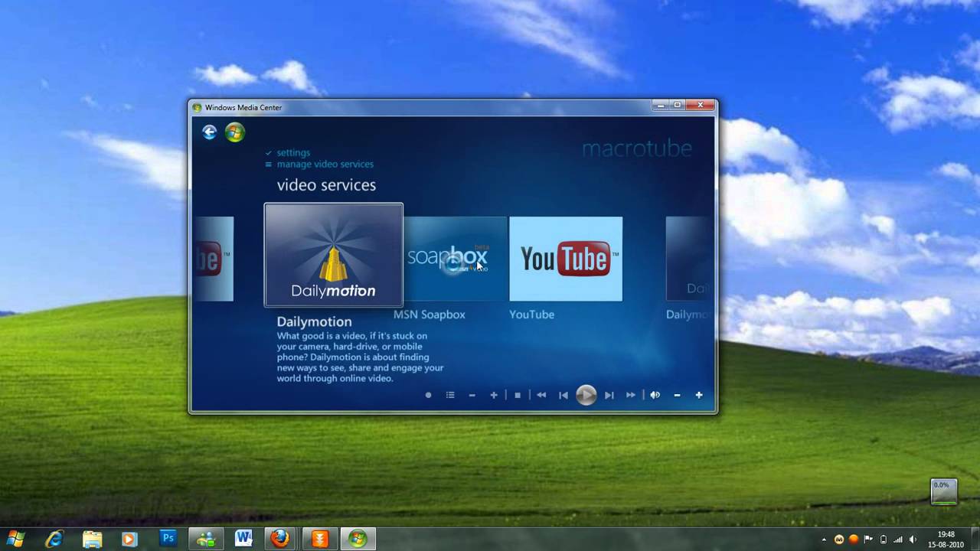The height and width of the screenshot is (551, 980).
Task: Fast forward using the double right arrows
Action: click(x=631, y=395)
